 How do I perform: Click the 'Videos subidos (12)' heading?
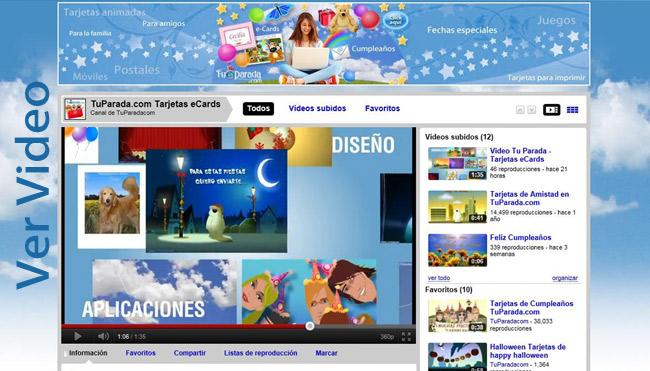pyautogui.click(x=459, y=137)
